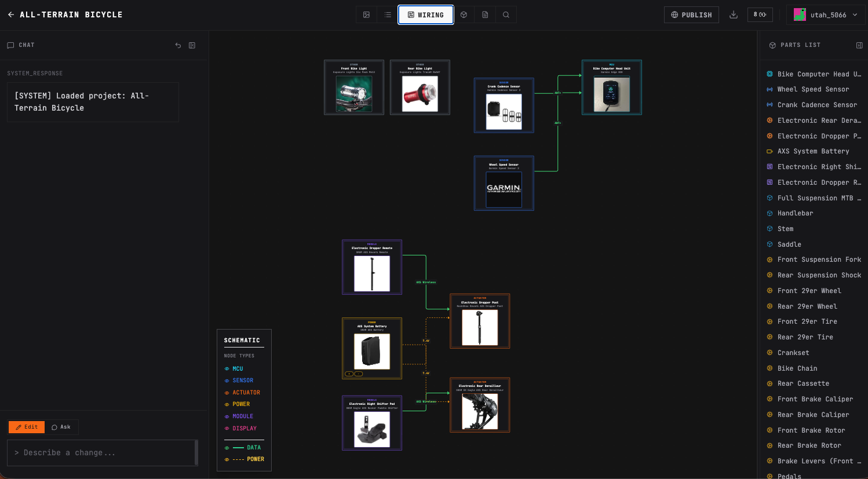Open the image view tab icon
The image size is (868, 479).
tap(366, 15)
